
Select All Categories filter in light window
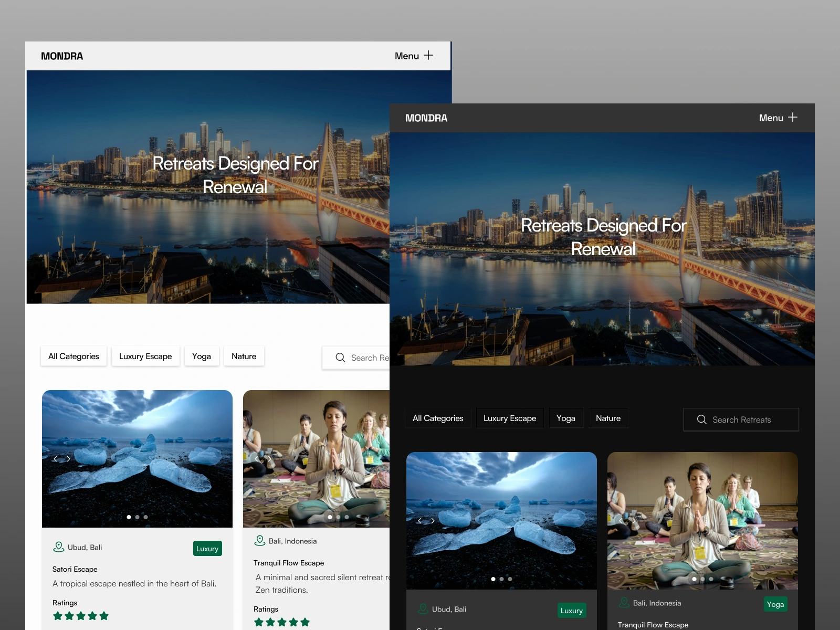[x=73, y=356]
